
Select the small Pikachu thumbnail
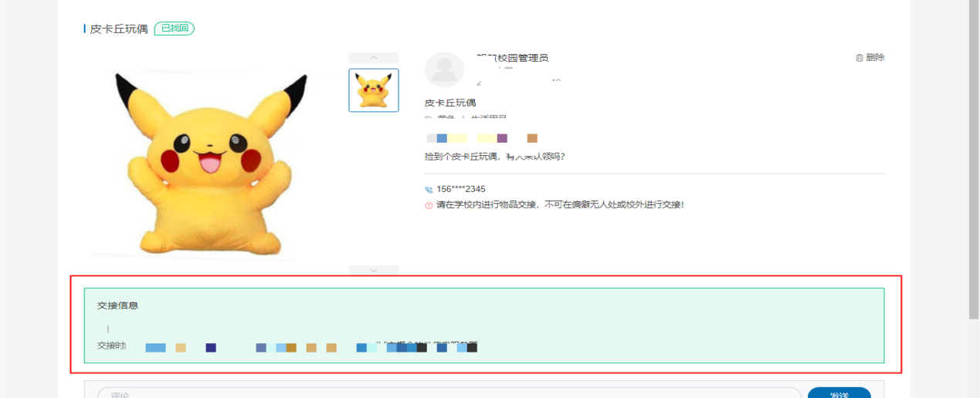pyautogui.click(x=374, y=90)
